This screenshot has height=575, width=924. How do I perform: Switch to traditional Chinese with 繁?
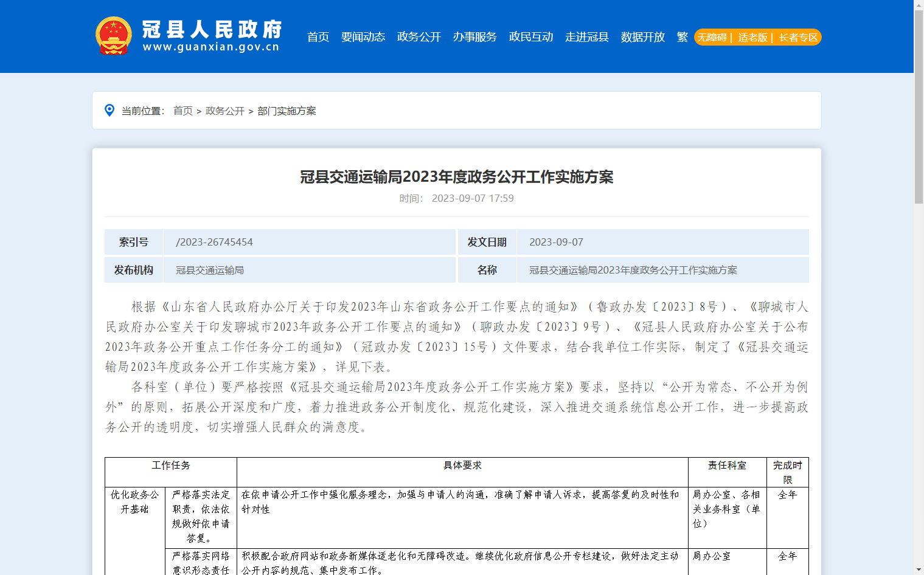683,37
